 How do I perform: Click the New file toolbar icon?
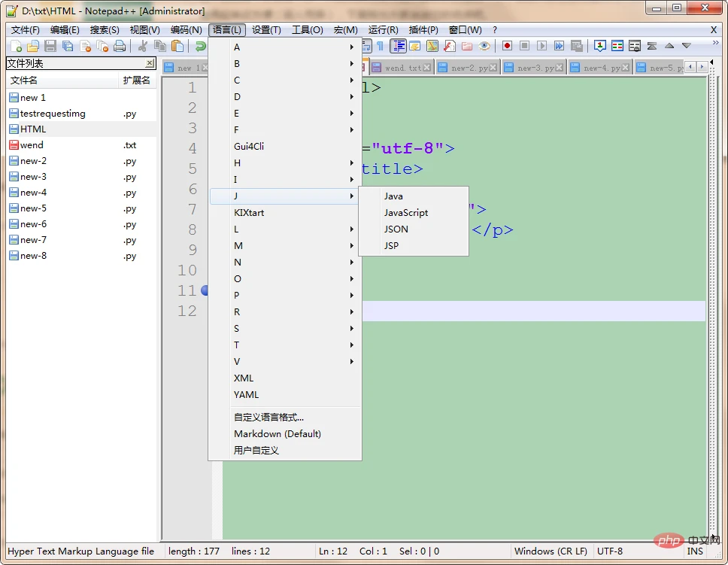[x=16, y=46]
